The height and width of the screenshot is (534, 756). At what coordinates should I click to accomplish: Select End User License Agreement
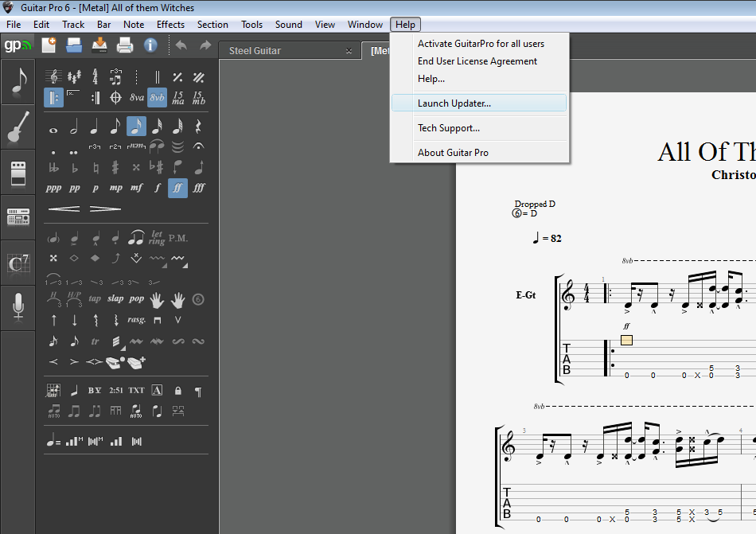tap(479, 61)
